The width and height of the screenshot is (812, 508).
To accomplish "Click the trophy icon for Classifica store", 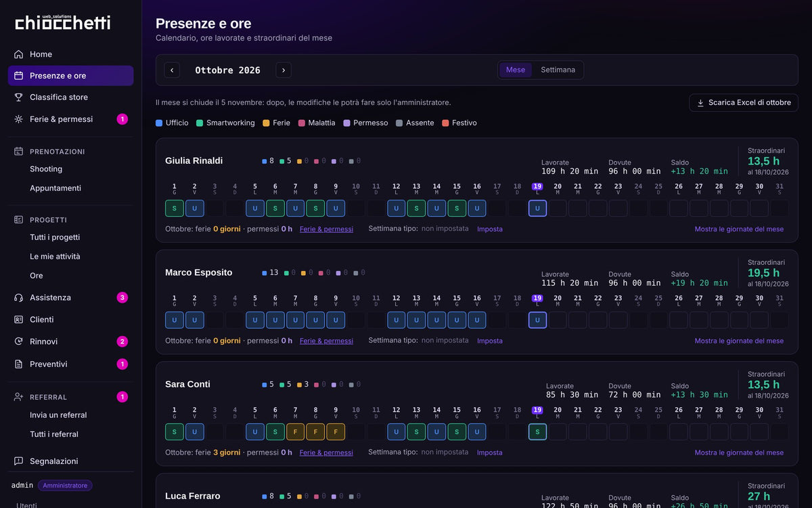I will click(18, 97).
